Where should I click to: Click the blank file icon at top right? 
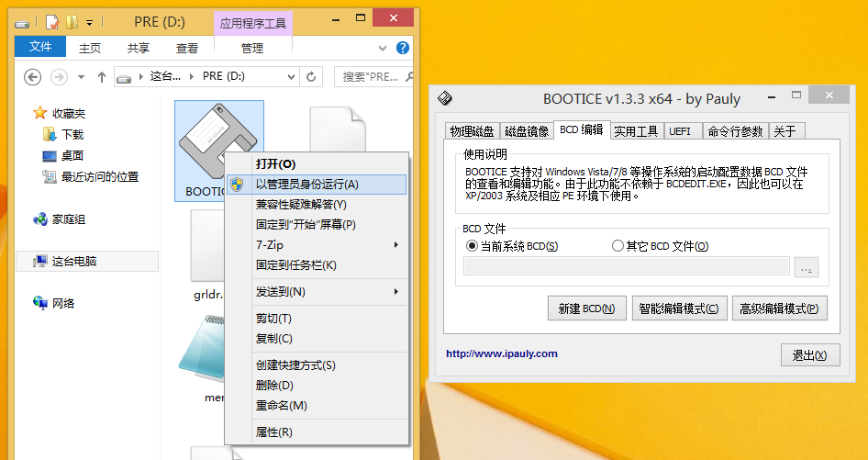[x=338, y=129]
